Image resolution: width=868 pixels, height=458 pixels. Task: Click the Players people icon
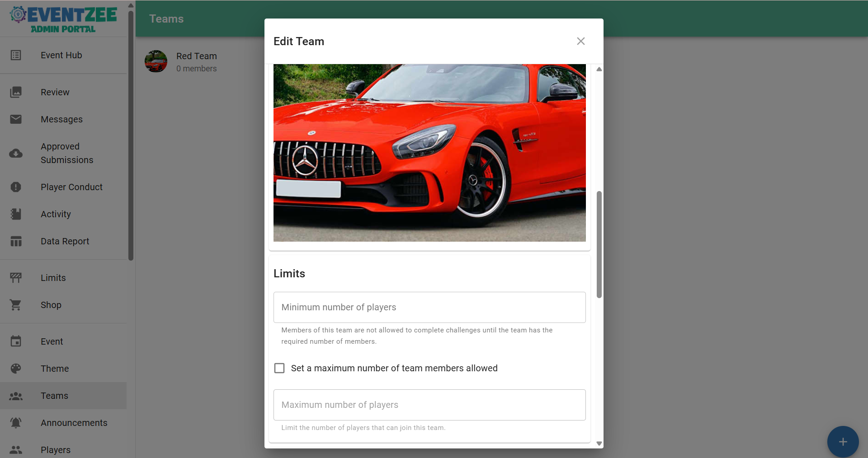[x=16, y=450]
